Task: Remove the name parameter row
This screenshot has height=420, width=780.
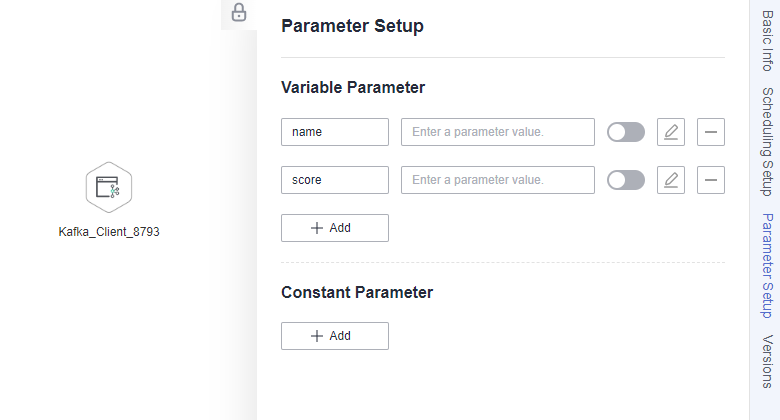Action: point(710,132)
